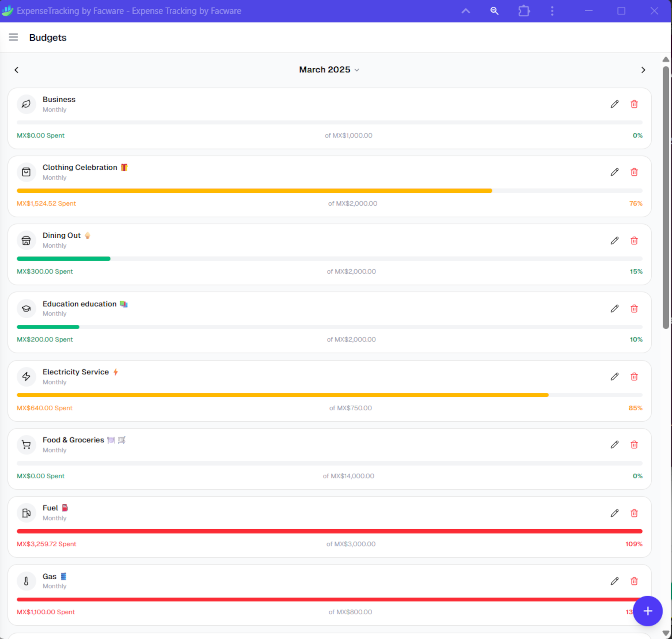Click the Electricity Service lightning icon
The height and width of the screenshot is (639, 672).
26,376
